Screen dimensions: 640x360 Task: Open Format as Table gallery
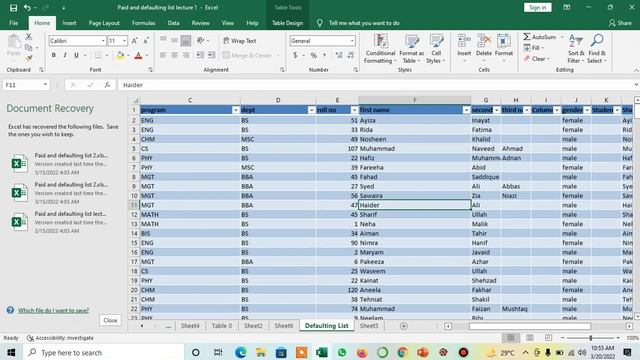(x=411, y=49)
